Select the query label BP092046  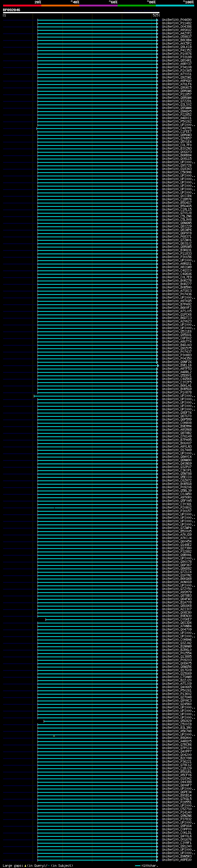(11, 10)
